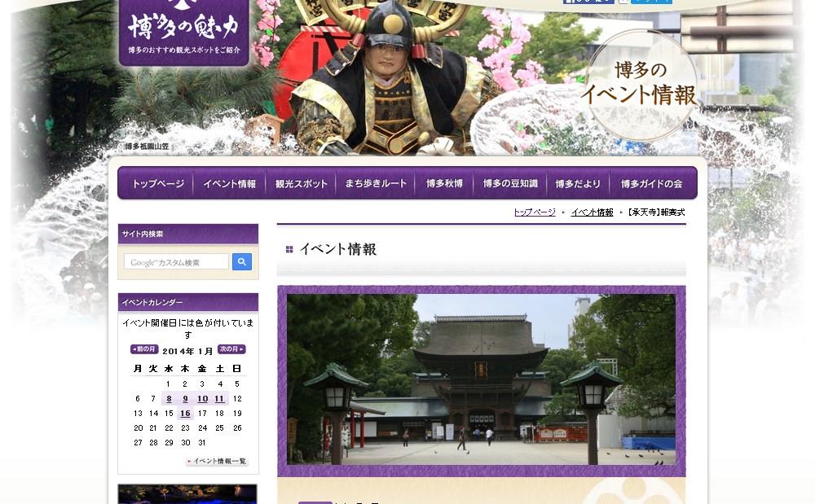The height and width of the screenshot is (504, 815).
Task: Click the temple gate photo
Action: (481, 379)
